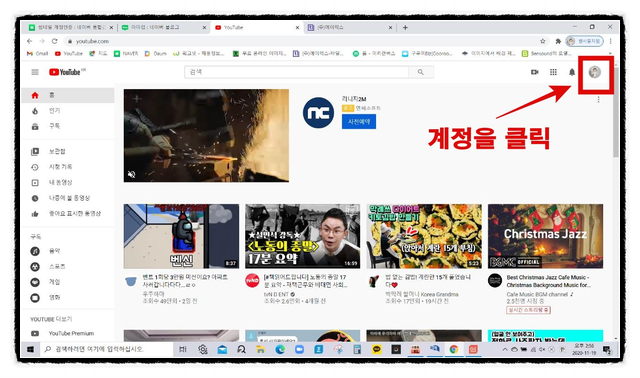
Task: Open the Trending (인기) sidebar item
Action: pos(68,111)
